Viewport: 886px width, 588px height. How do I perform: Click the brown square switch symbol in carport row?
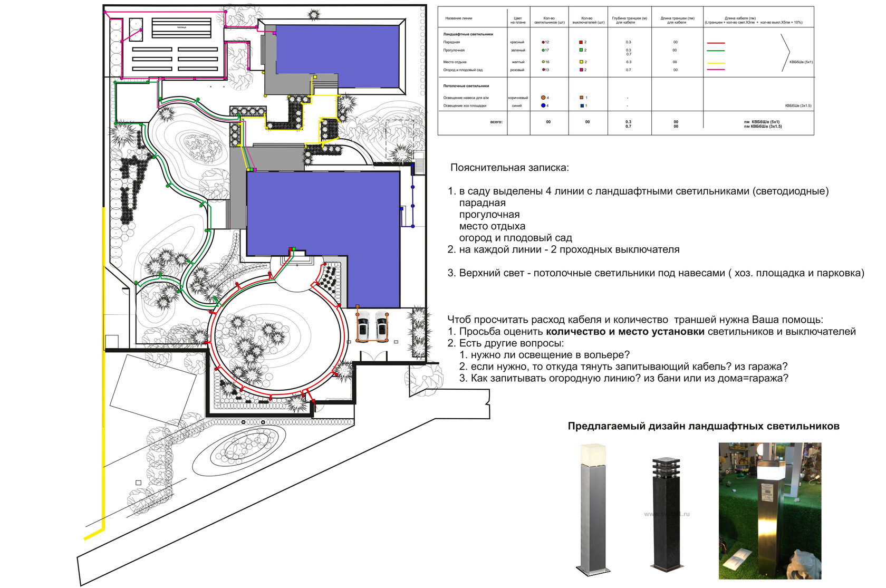coord(581,98)
